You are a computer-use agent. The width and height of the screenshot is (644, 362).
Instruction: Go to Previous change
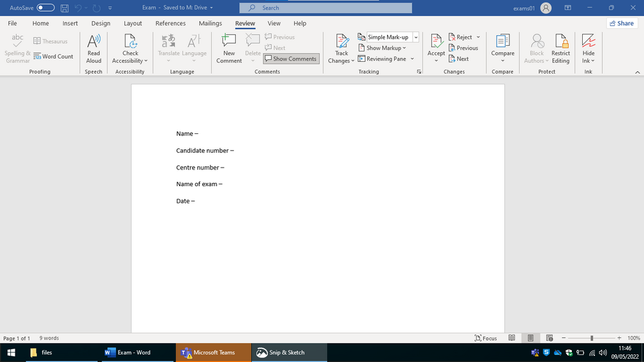tap(463, 48)
